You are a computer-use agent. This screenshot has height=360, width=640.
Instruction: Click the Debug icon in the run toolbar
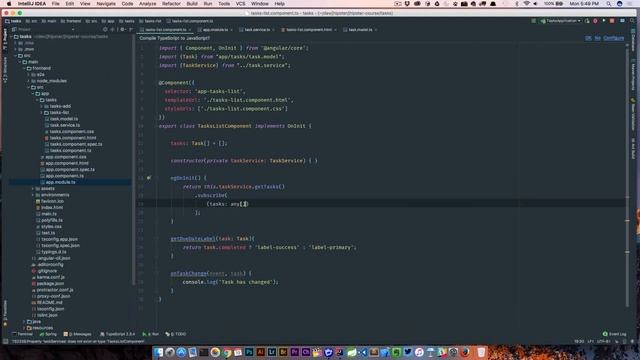point(595,21)
